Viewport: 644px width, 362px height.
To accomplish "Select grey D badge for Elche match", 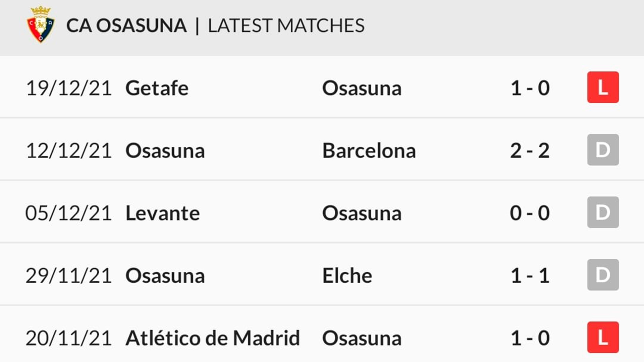I will point(603,275).
